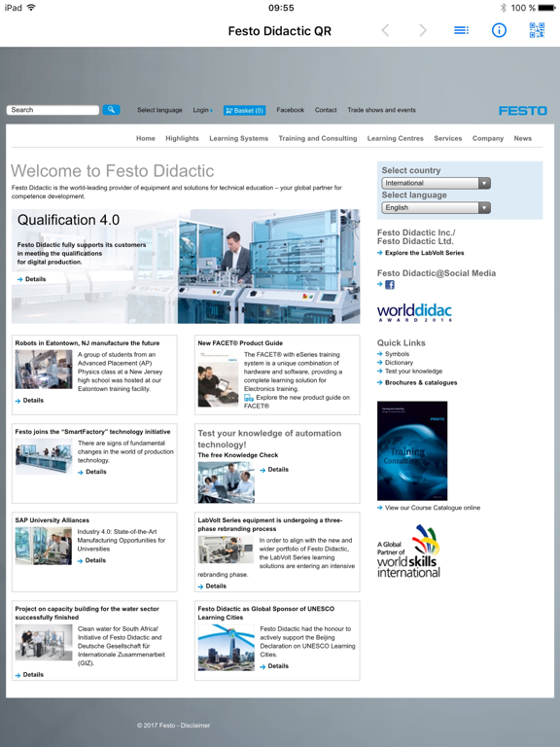Open the Home menu item

point(146,138)
